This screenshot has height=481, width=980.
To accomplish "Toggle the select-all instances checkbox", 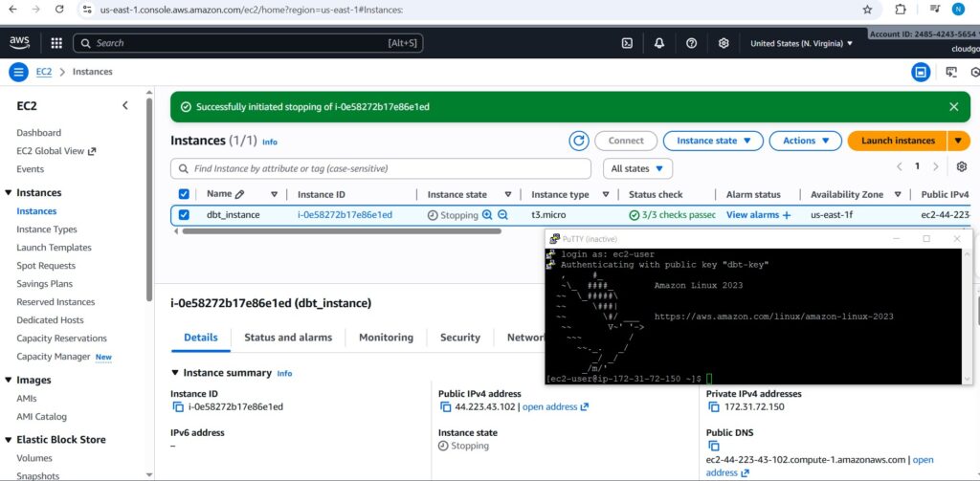I will point(184,194).
